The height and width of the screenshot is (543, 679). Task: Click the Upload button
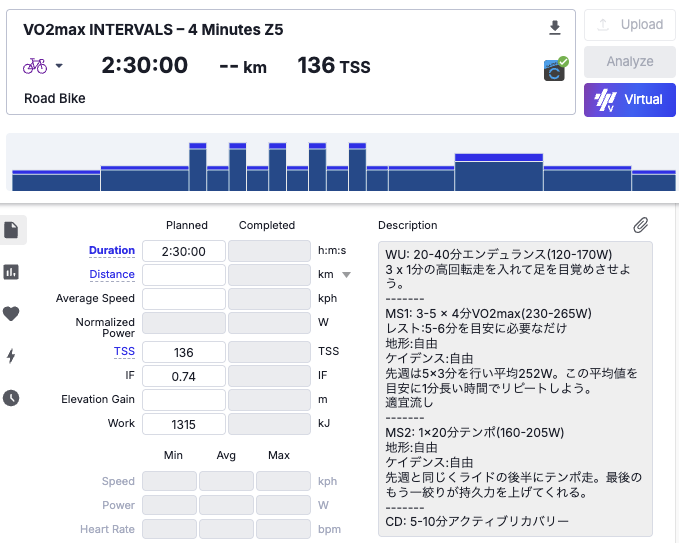pyautogui.click(x=630, y=25)
